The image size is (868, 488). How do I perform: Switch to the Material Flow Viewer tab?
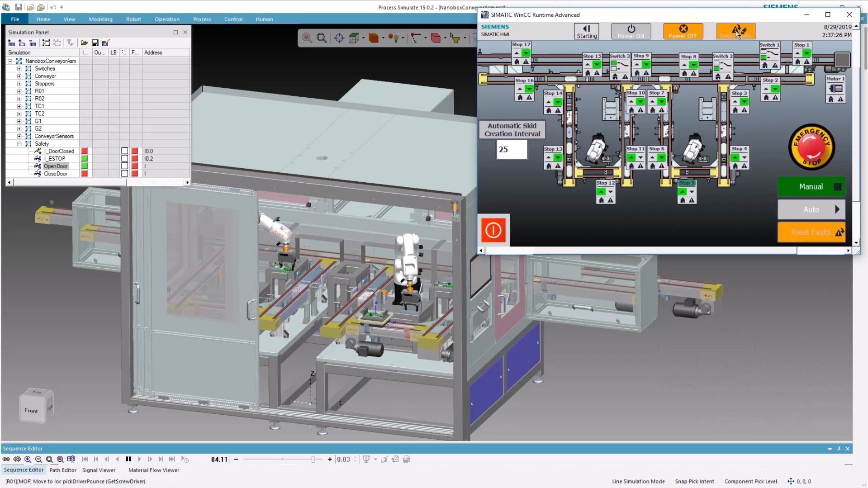154,470
